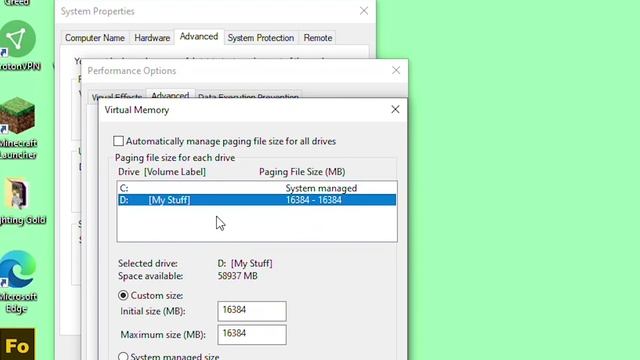
Task: Switch to Computer Name tab in System Properties
Action: pyautogui.click(x=95, y=38)
